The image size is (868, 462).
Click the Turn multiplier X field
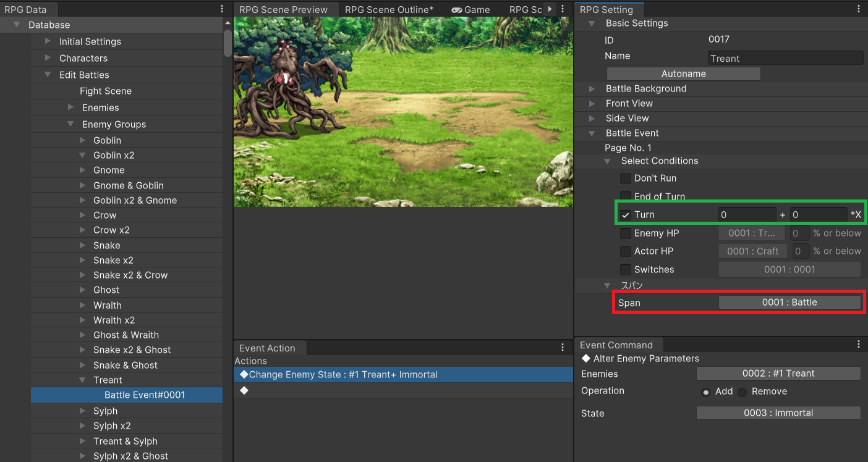[x=819, y=214]
